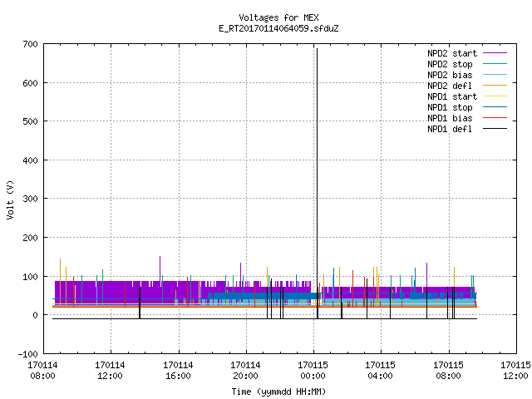Click the 400 y-axis tick label
This screenshot has height=399, width=532.
pos(30,160)
